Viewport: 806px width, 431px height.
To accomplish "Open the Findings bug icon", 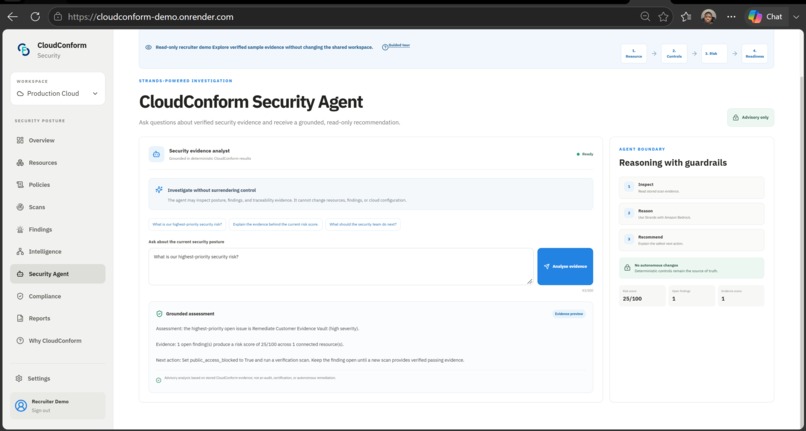I will coord(20,229).
